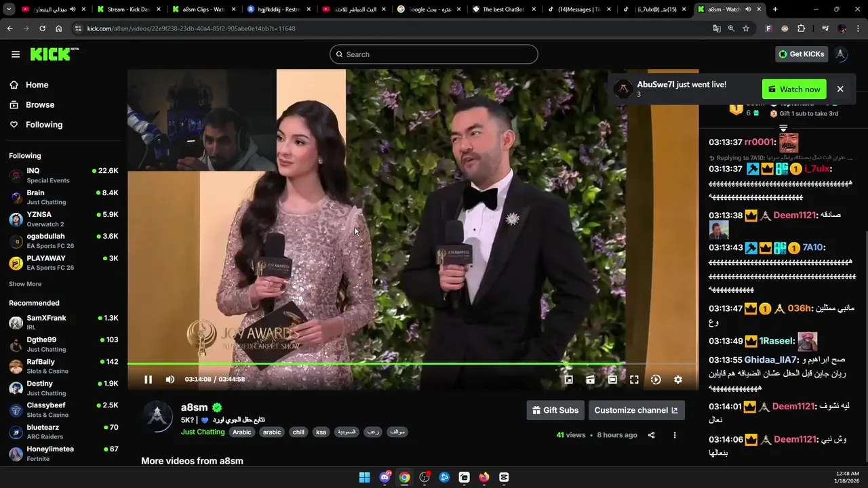Viewport: 868px width, 488px height.
Task: Open PLAYAWAY channel in Following list
Action: click(x=64, y=262)
